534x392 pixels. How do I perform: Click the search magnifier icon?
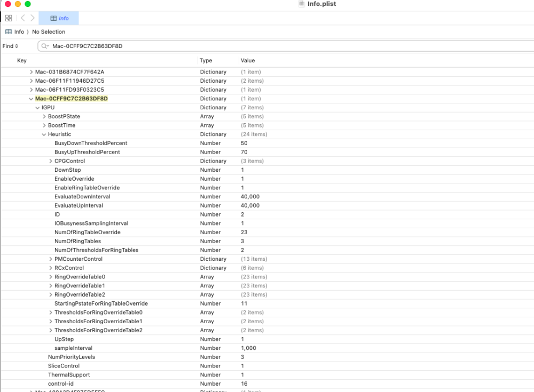[45, 46]
